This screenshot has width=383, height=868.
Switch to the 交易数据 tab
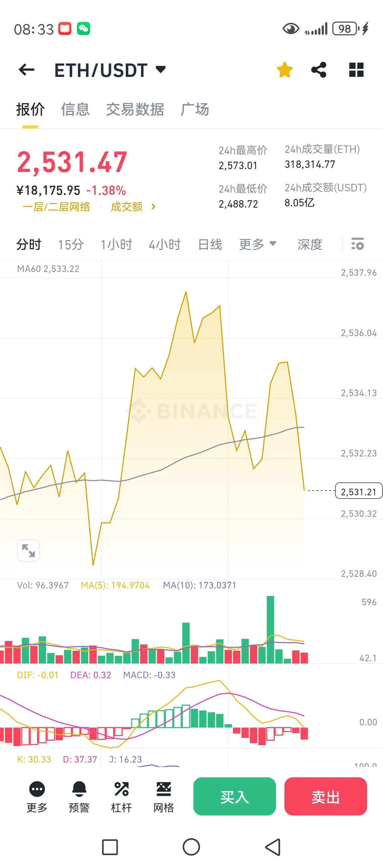[x=135, y=109]
